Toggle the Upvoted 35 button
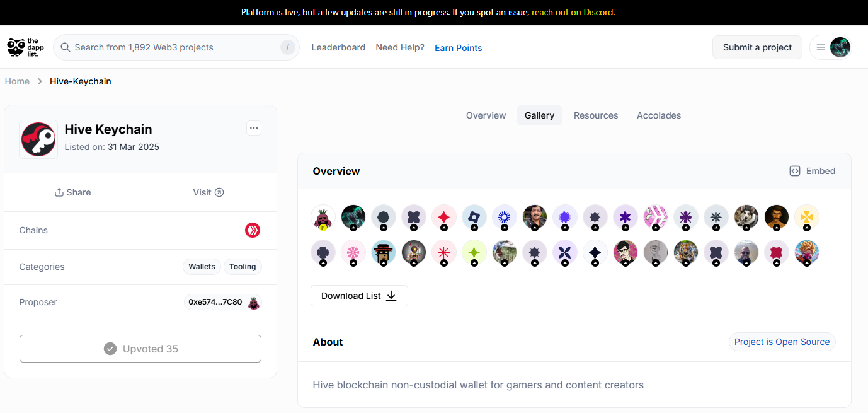 pyautogui.click(x=140, y=349)
